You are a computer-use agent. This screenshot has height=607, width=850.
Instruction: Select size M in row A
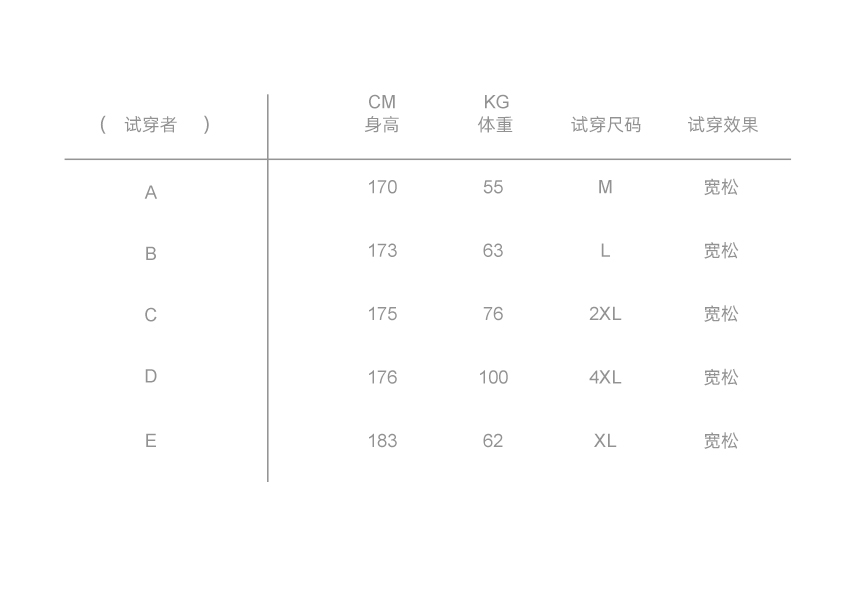[605, 188]
